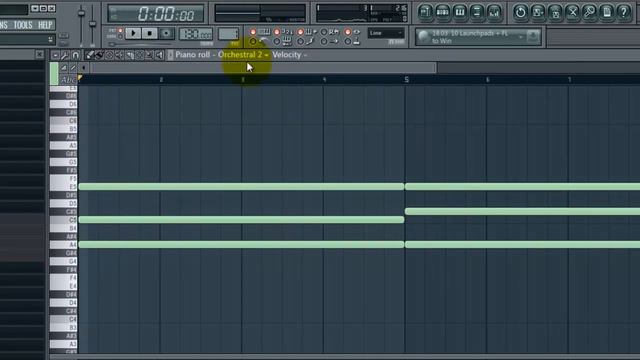Viewport: 640px width, 360px height.
Task: Select the Draw pencil tool in piano roll
Action: point(89,55)
